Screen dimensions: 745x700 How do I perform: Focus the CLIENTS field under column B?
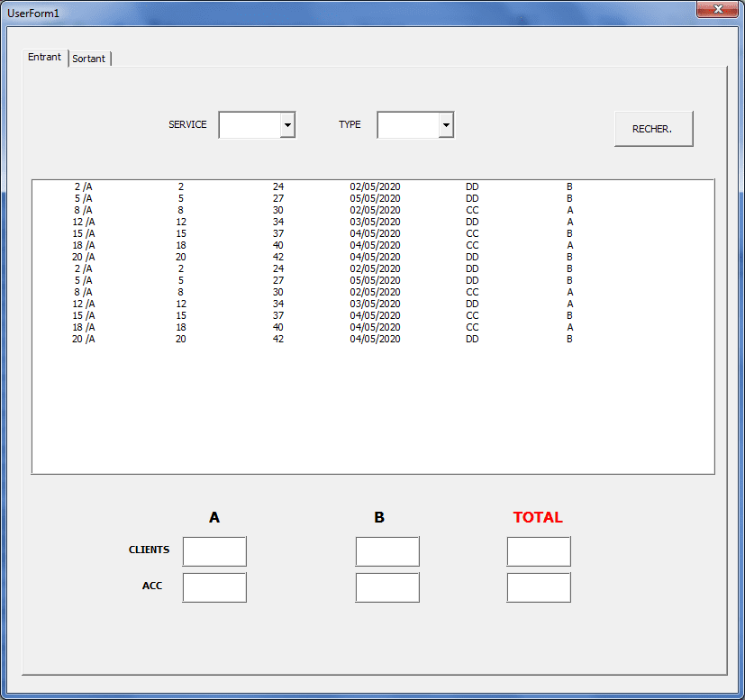click(387, 551)
